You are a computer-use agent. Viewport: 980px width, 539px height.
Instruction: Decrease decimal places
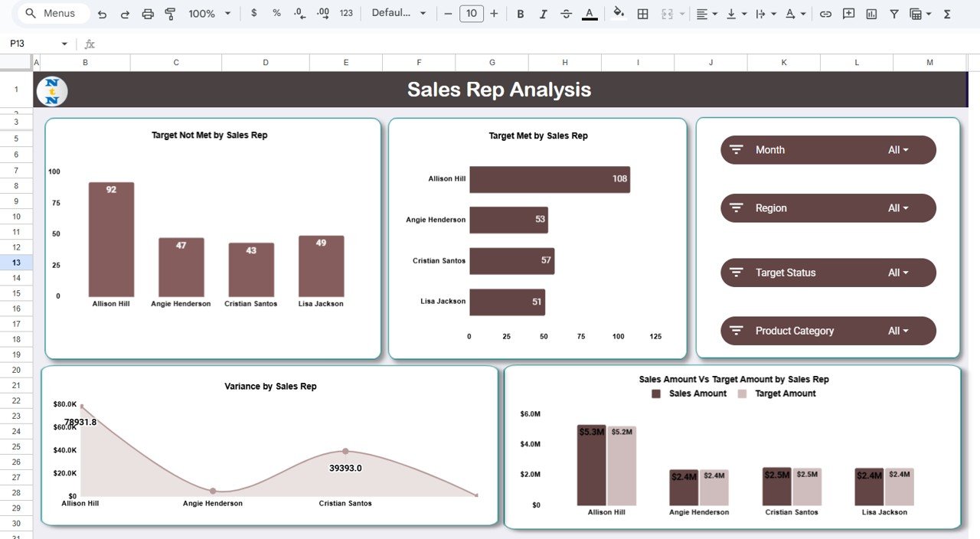299,13
